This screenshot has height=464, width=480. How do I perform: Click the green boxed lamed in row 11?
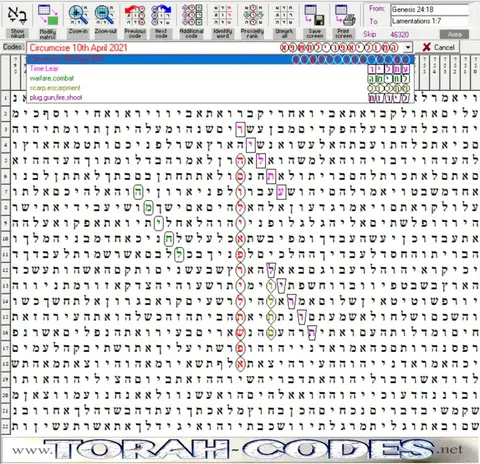pyautogui.click(x=179, y=255)
